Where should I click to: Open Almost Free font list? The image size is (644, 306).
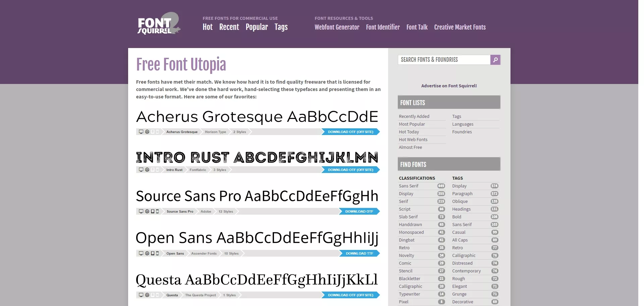(x=411, y=147)
